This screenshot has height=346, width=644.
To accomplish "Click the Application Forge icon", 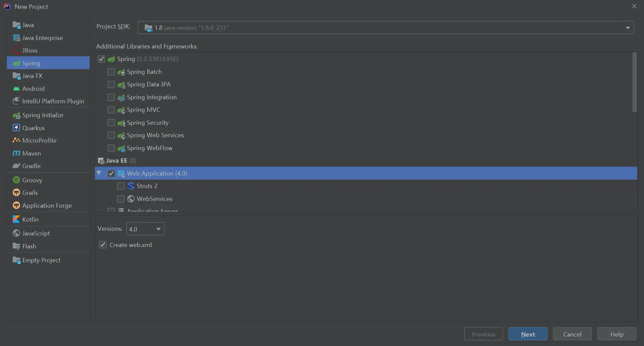I will click(x=16, y=206).
